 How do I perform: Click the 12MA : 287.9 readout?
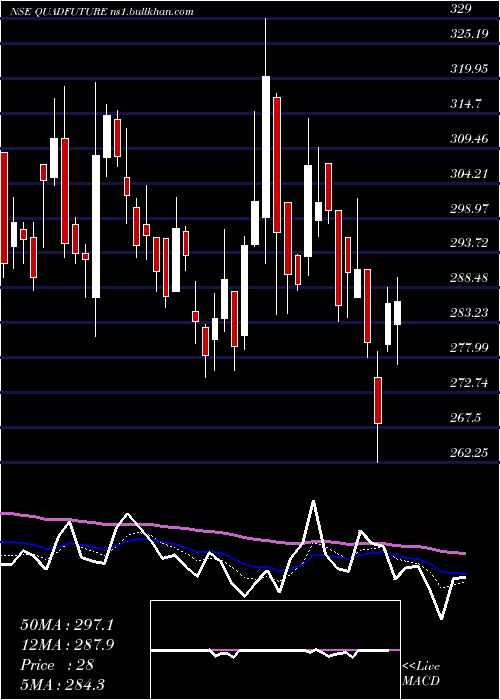click(67, 645)
